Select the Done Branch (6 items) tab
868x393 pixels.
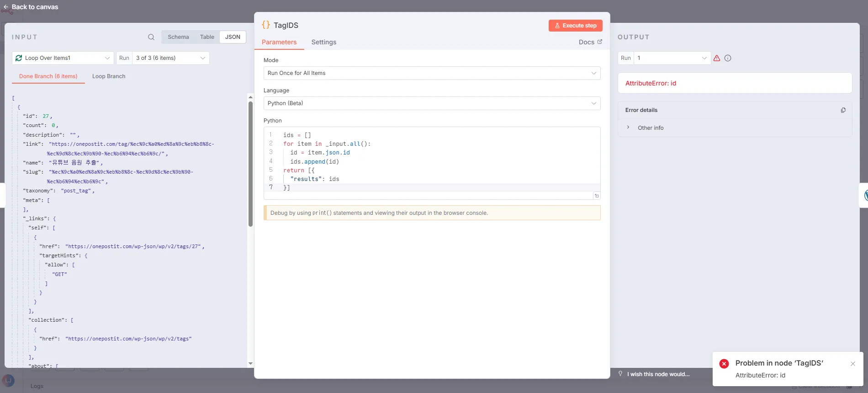point(48,76)
